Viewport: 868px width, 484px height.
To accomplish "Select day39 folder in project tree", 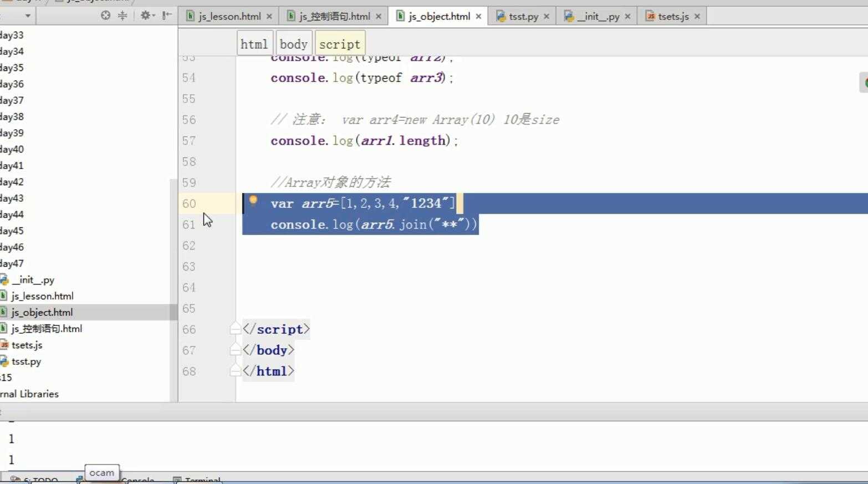I will 12,133.
